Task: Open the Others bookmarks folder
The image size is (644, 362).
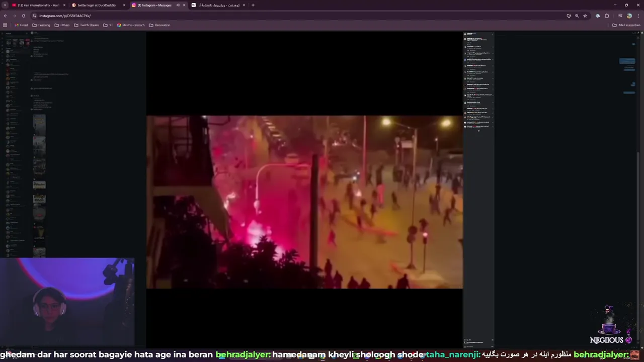Action: tap(62, 25)
